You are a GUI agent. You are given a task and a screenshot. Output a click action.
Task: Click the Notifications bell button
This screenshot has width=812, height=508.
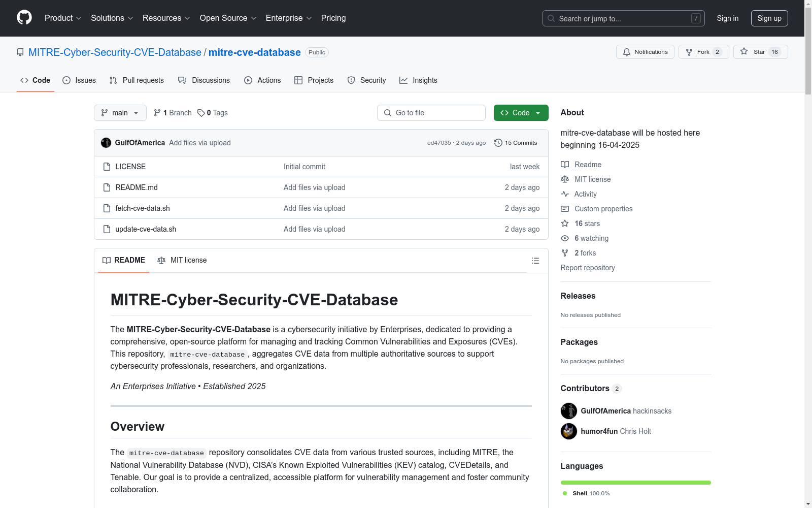(x=645, y=52)
